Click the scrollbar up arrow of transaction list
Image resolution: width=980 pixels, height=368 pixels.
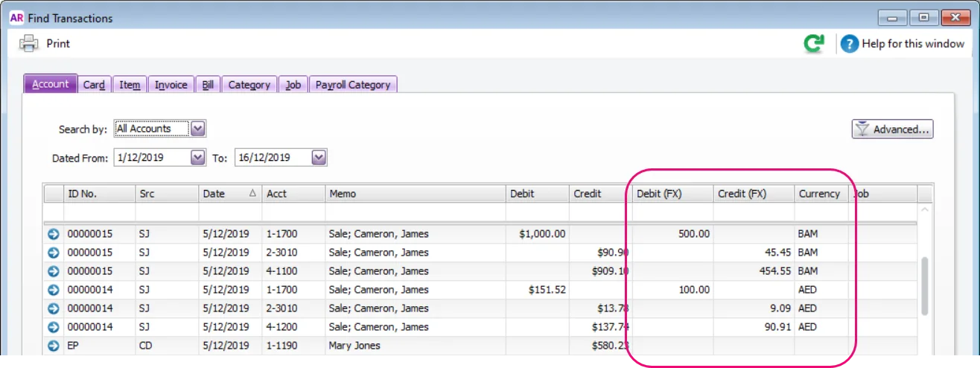click(925, 212)
